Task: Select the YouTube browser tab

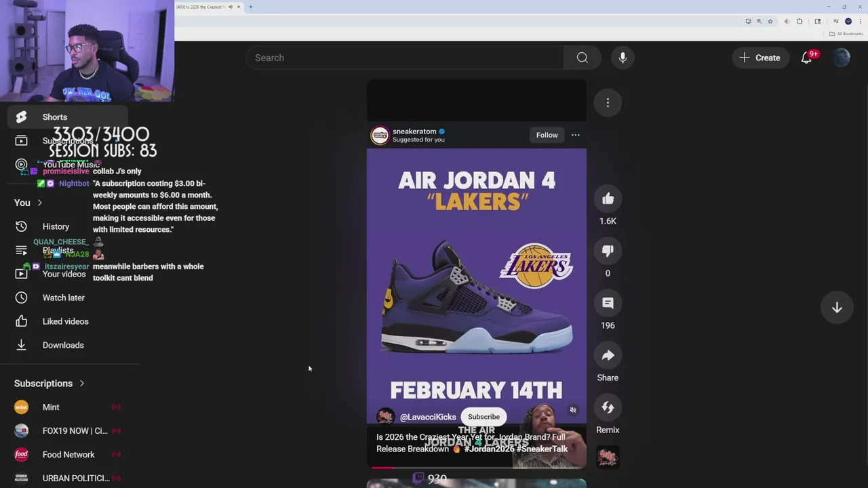Action: (201, 7)
